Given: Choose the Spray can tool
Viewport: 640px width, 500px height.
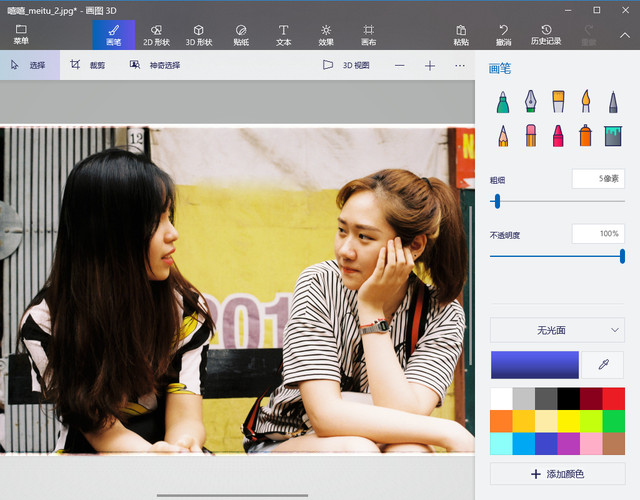Looking at the screenshot, I should coord(586,135).
